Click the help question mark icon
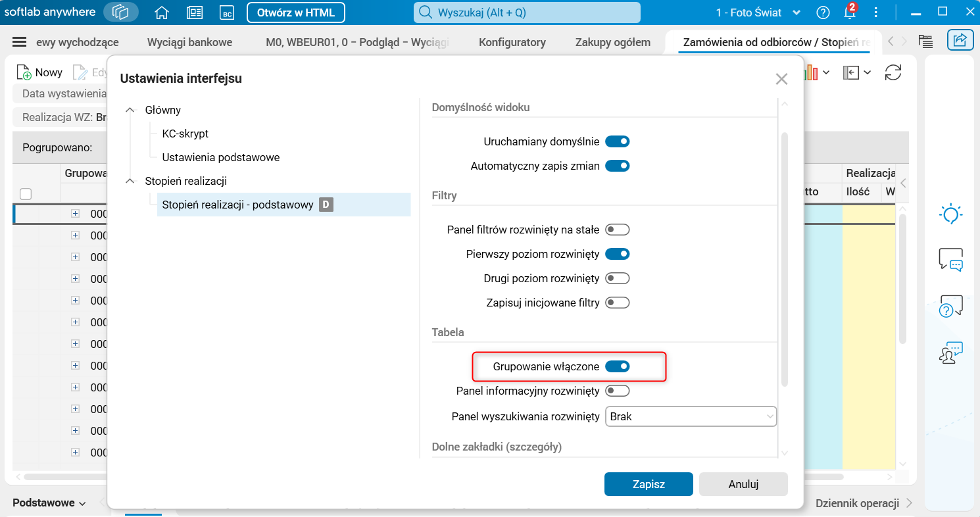980x517 pixels. click(823, 12)
